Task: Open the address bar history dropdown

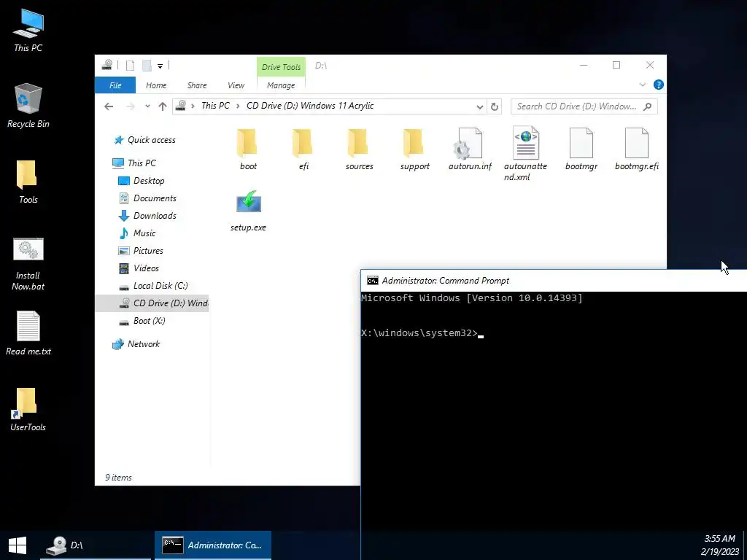Action: pos(480,106)
